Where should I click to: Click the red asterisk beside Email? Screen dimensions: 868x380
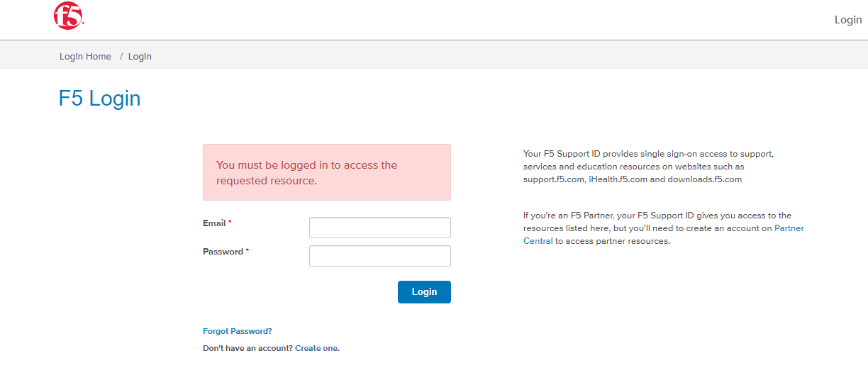(230, 223)
